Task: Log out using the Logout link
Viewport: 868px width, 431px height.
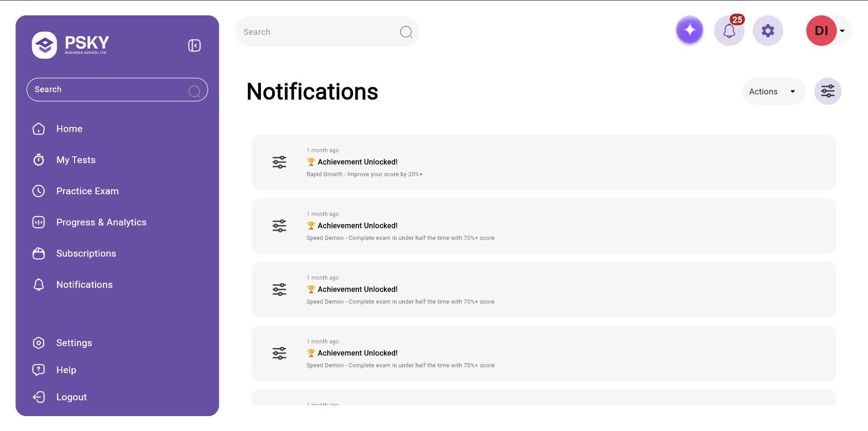Action: (71, 397)
